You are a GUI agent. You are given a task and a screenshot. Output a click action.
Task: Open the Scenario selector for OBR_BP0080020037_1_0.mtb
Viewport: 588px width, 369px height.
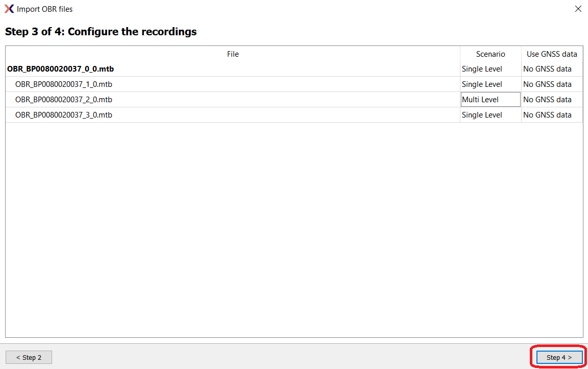(490, 84)
